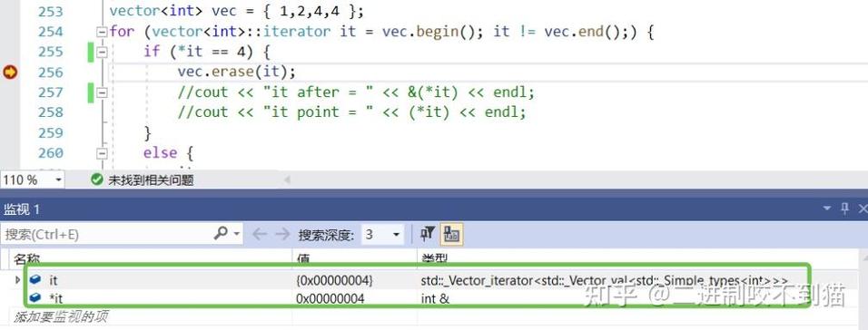Click the '*it' variable name in Watch
This screenshot has width=868, height=330.
(x=56, y=298)
